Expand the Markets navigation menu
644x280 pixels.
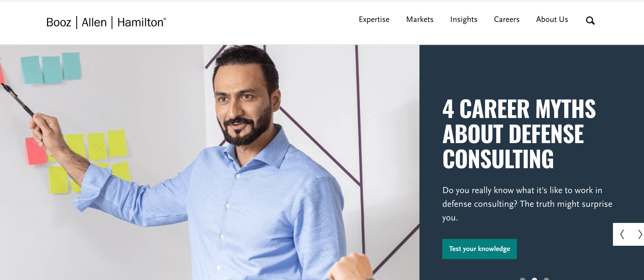pyautogui.click(x=420, y=19)
